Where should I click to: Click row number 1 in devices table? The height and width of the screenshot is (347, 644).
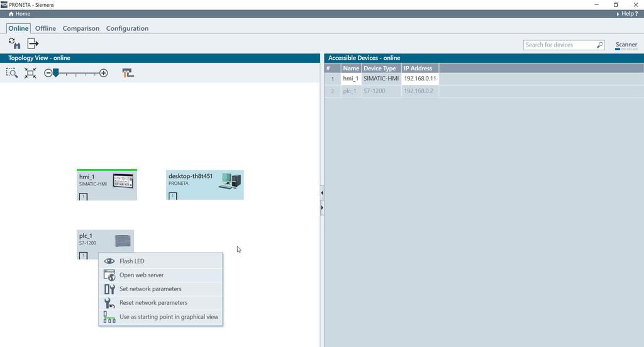[333, 79]
